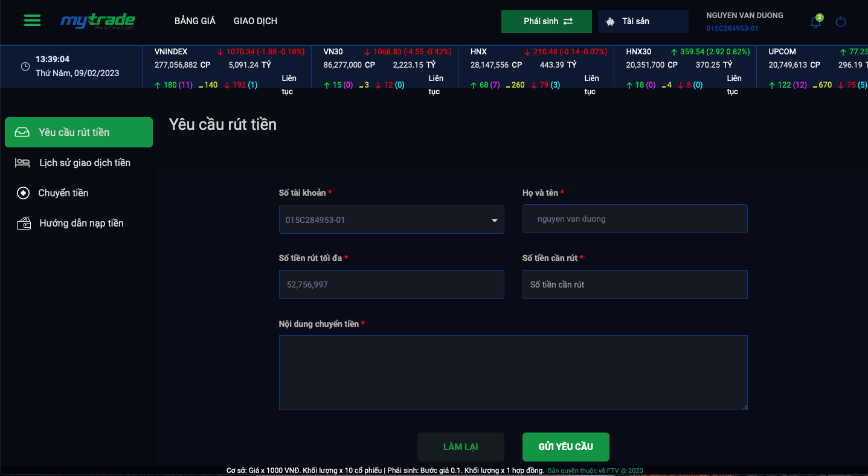Open the notifications bell icon
868x476 pixels.
(x=815, y=22)
